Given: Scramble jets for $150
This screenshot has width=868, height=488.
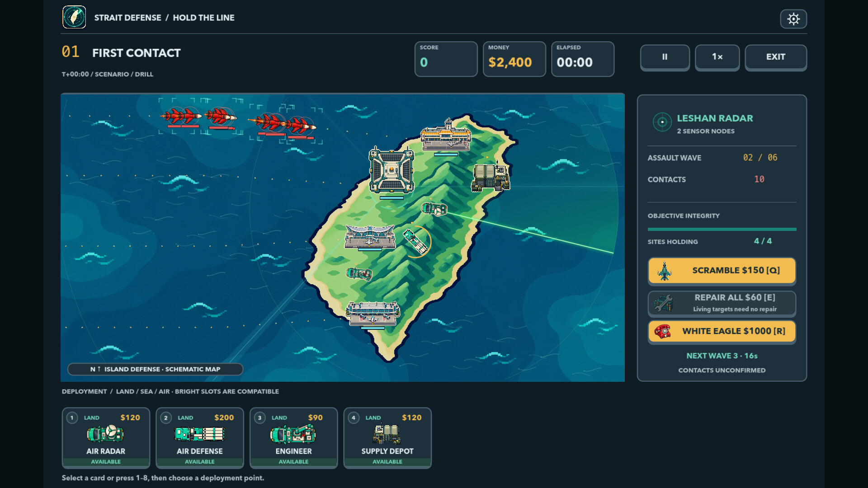Looking at the screenshot, I should 722,271.
